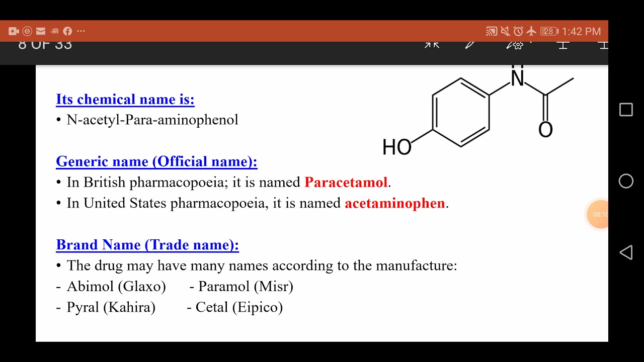The height and width of the screenshot is (362, 644).
Task: Click the 'Generic name (Official name):' heading
Action: 156,161
